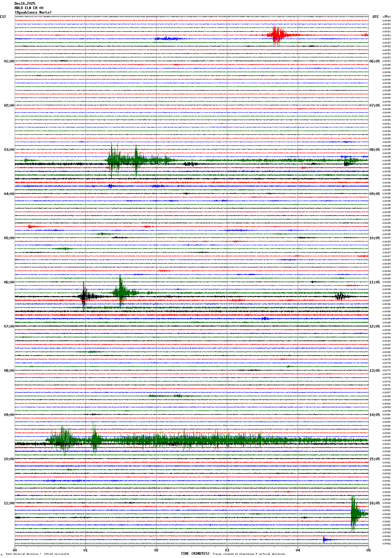This screenshot has height=558, width=392.
Task: Click the Traces clipped footnote text
Action: click(249, 554)
